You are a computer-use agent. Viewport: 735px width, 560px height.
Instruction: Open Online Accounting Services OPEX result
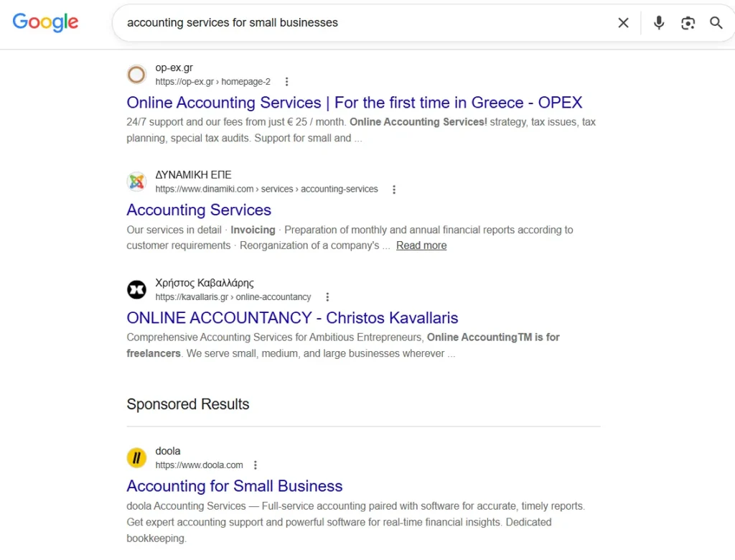click(x=355, y=102)
